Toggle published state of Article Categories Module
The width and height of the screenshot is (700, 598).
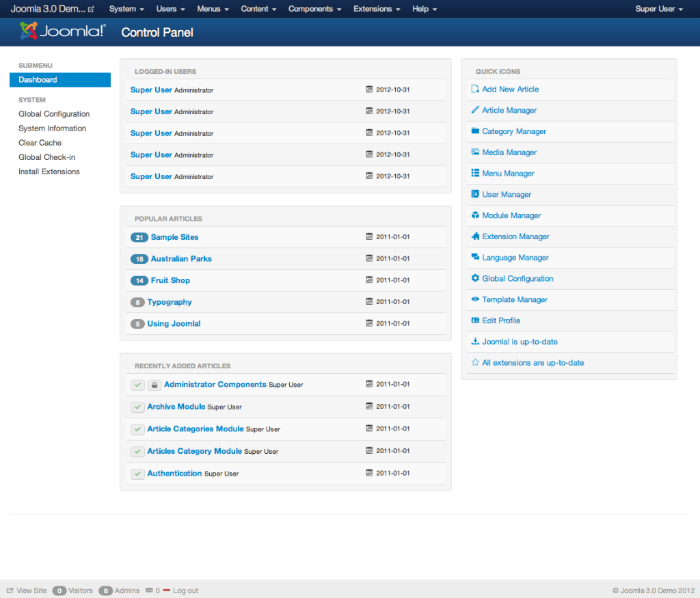[x=137, y=429]
